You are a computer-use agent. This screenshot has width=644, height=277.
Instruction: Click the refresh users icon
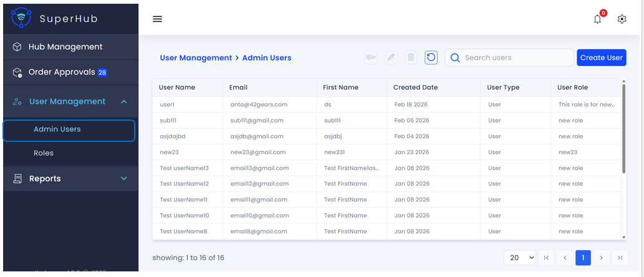(431, 57)
